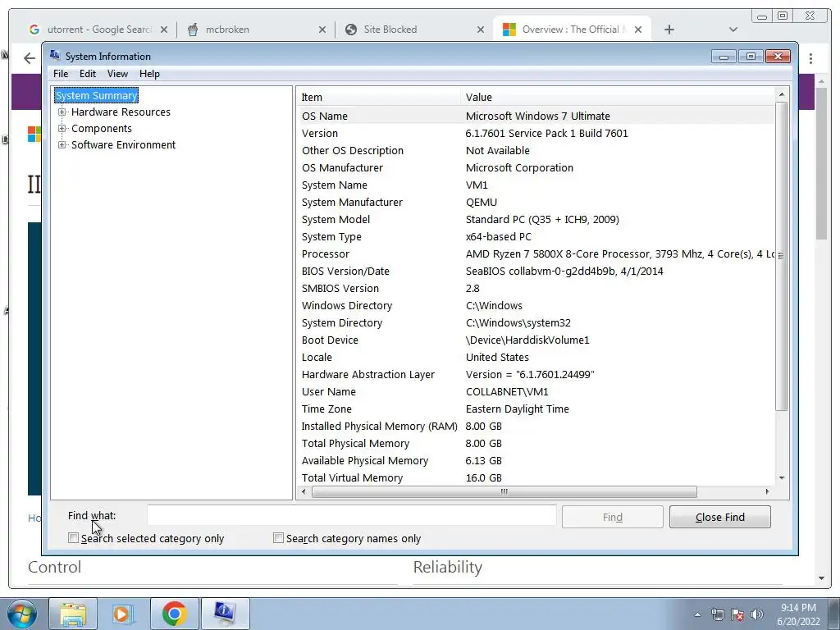Open the Help menu
The image size is (840, 630).
pyautogui.click(x=149, y=74)
